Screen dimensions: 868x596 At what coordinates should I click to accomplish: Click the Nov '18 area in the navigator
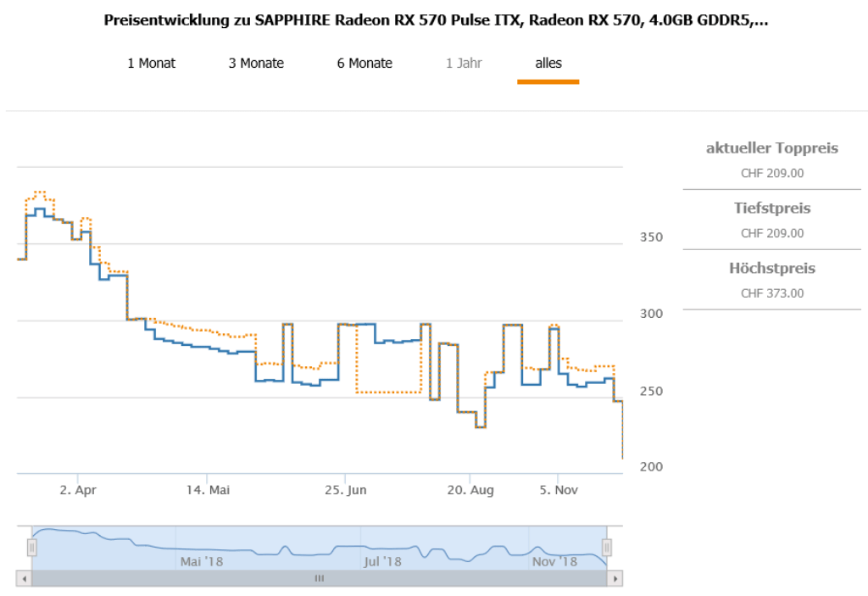[554, 561]
